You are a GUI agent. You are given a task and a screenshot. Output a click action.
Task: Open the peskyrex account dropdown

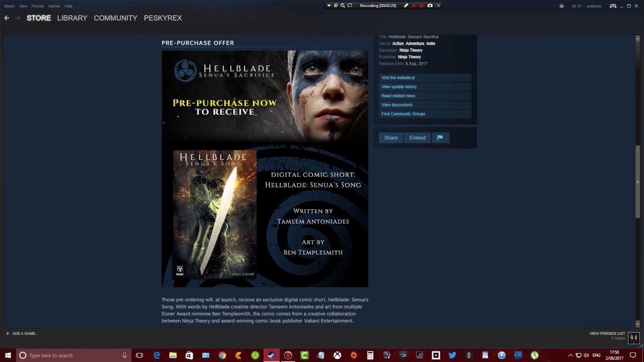click(594, 6)
